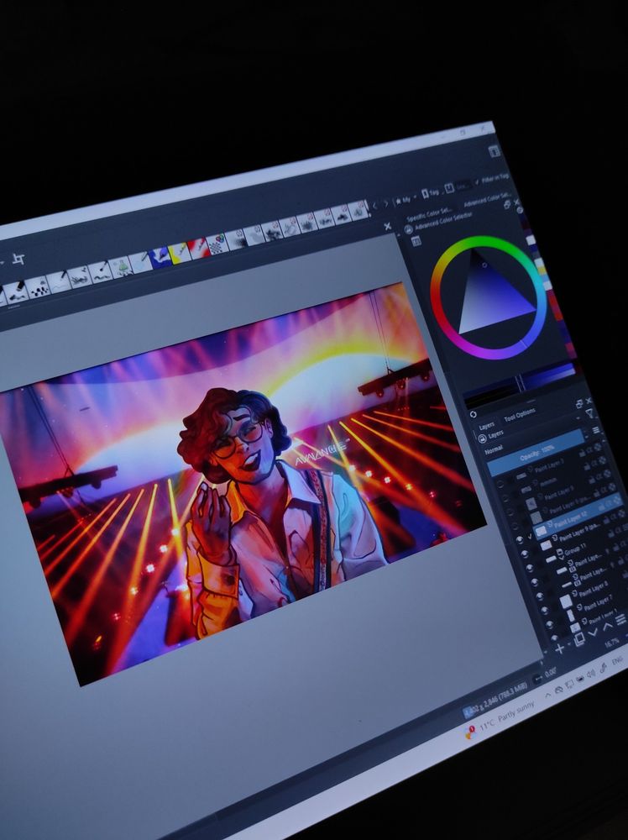
Task: Click the brush preset search field
Action: point(465,186)
